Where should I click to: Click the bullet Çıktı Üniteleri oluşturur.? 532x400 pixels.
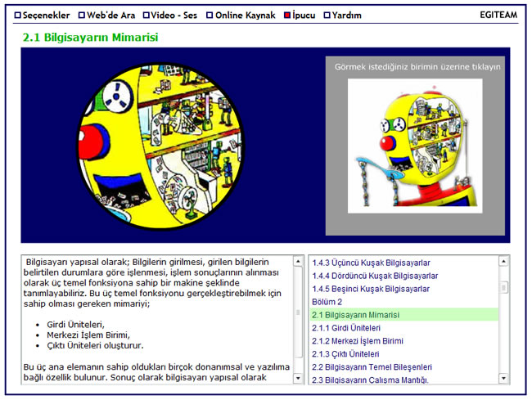(95, 346)
